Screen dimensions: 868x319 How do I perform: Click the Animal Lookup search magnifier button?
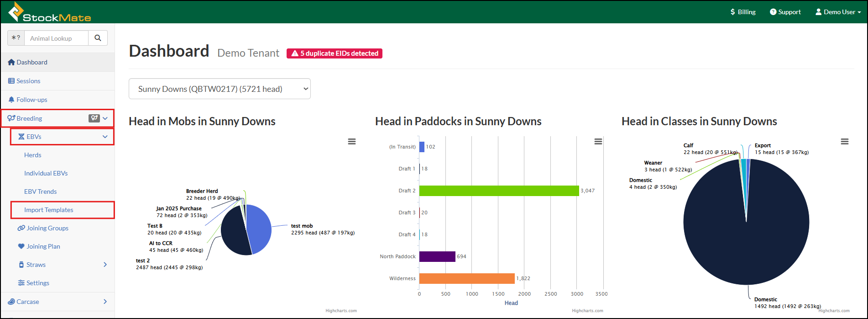[98, 38]
